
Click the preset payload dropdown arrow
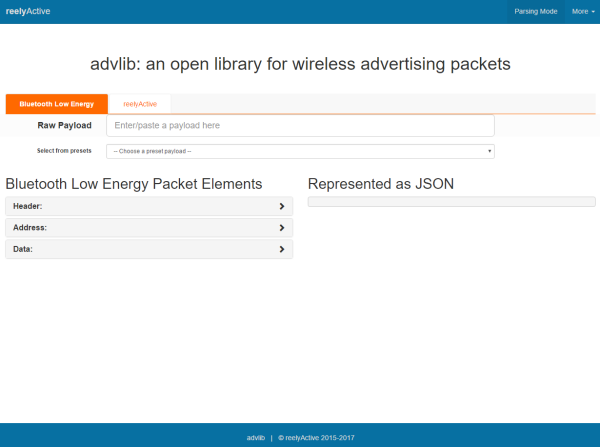tap(489, 151)
